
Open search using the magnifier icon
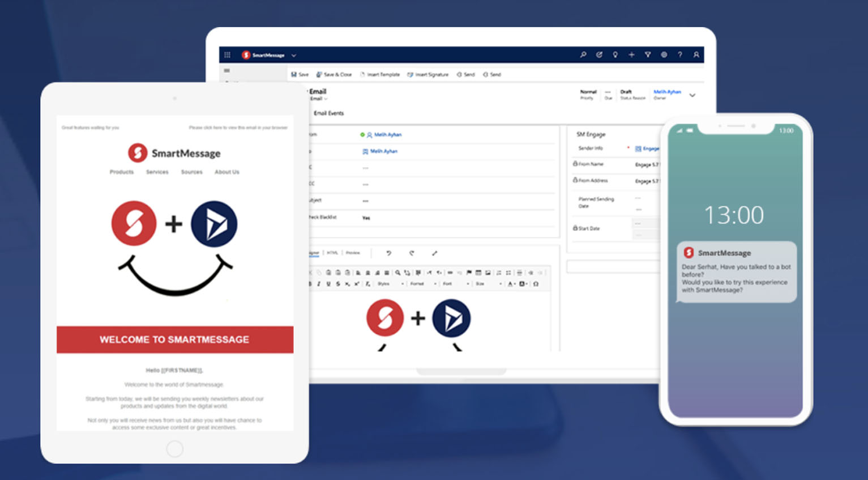[583, 55]
